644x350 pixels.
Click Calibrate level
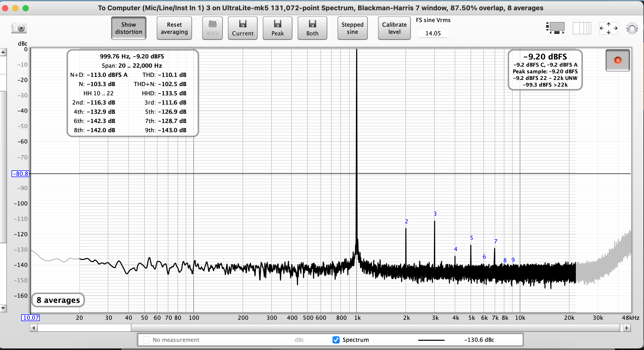394,28
